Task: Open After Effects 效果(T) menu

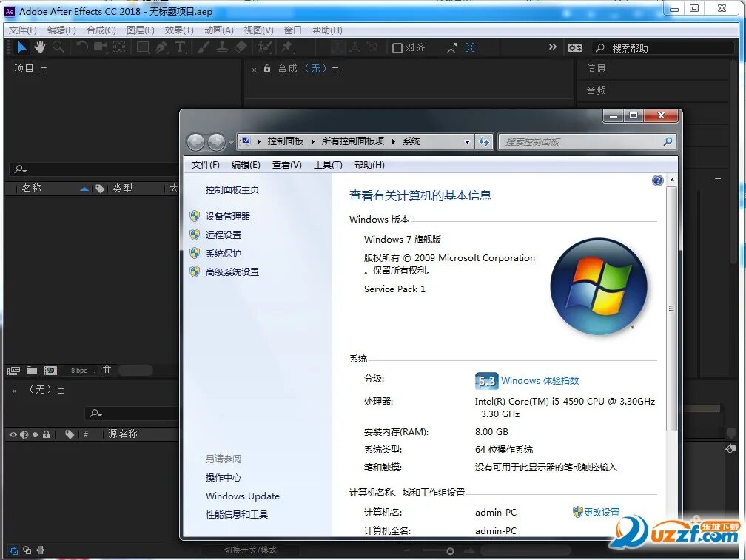Action: [x=179, y=30]
